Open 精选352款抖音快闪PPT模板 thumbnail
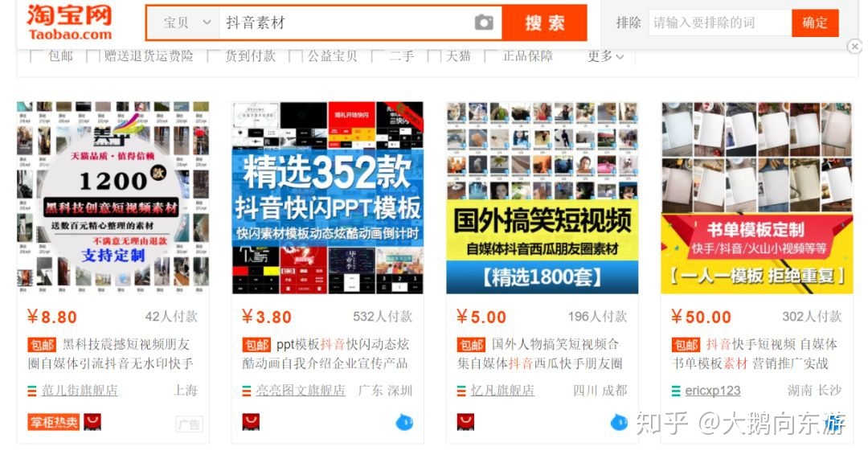This screenshot has width=868, height=459. click(328, 197)
